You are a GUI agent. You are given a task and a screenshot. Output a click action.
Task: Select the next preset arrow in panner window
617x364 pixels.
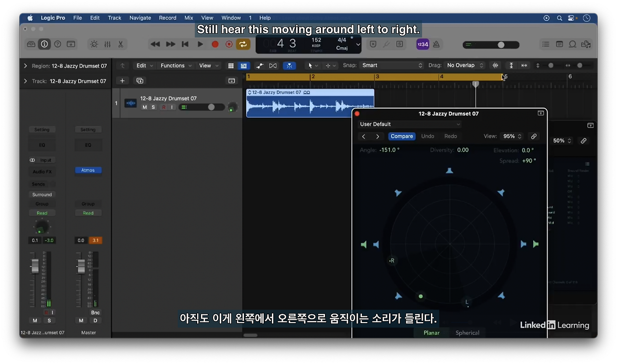pyautogui.click(x=377, y=137)
